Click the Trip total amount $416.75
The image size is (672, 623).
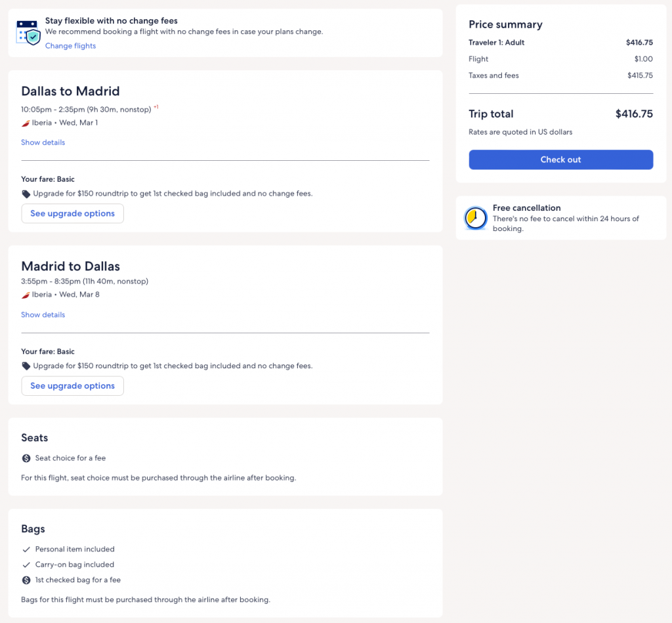click(x=633, y=114)
